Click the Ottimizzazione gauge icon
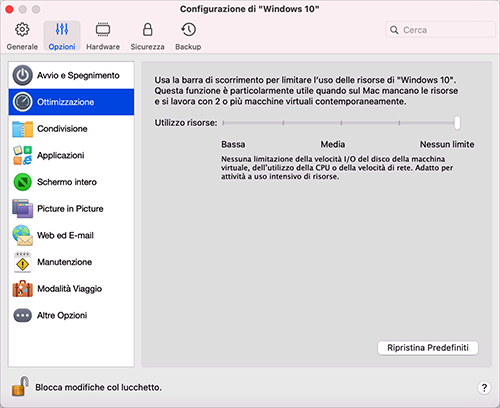Screen dimensions: 500x408 [x=22, y=102]
